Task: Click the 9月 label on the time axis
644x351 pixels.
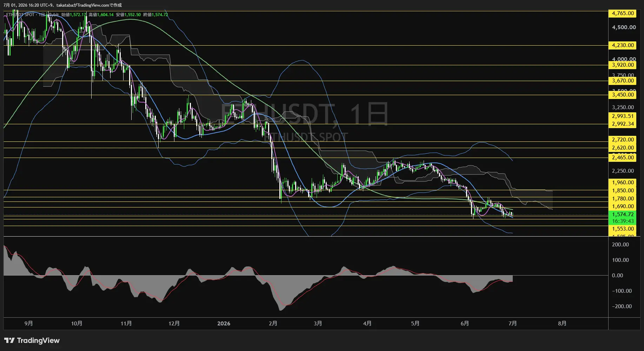Action: click(29, 323)
